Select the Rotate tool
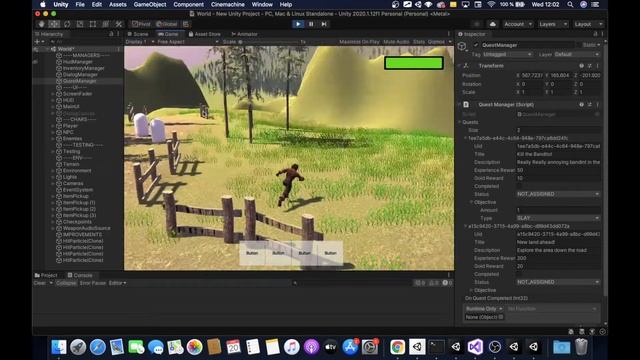This screenshot has width=640, height=360. pyautogui.click(x=67, y=24)
